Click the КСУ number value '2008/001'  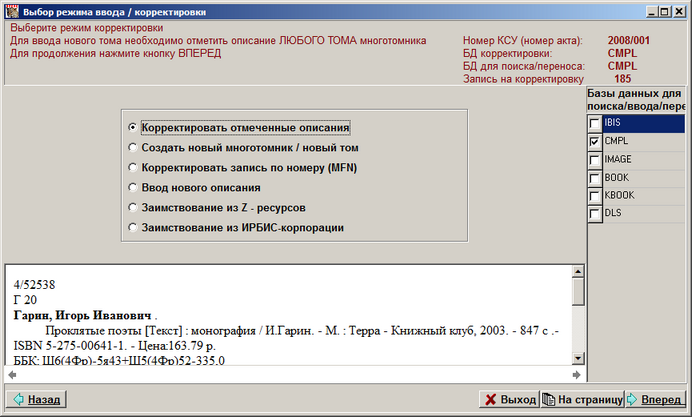pyautogui.click(x=628, y=41)
